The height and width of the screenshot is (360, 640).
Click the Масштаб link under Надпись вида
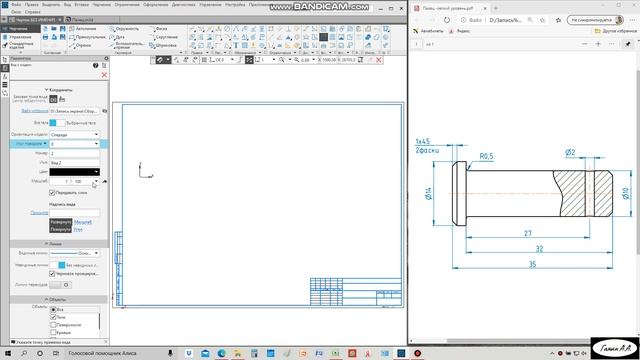click(83, 222)
